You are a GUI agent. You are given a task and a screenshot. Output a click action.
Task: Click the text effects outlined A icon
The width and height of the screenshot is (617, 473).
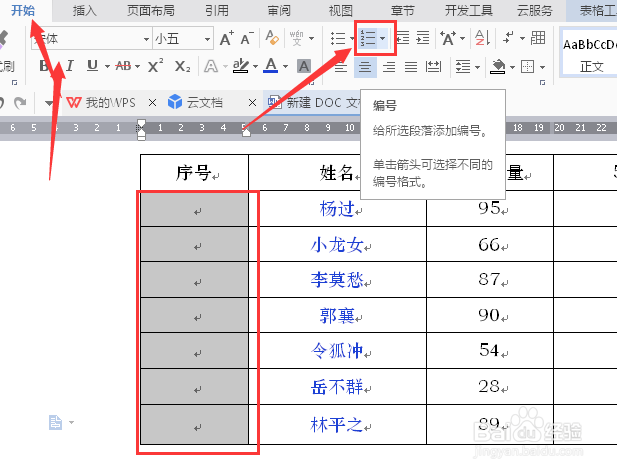(x=211, y=66)
